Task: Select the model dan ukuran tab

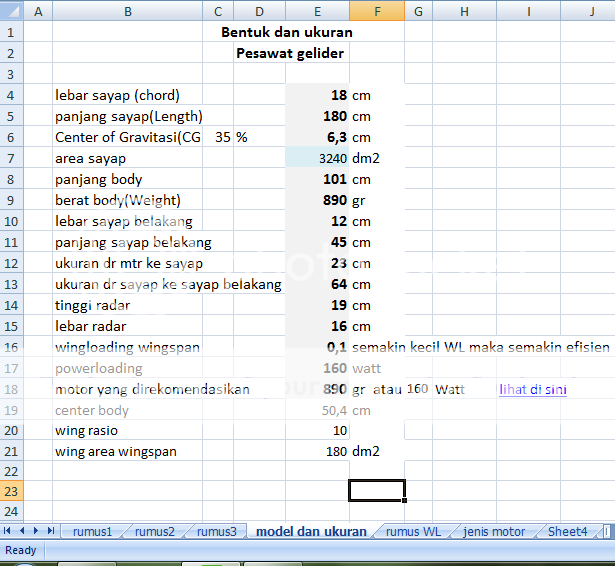Action: [311, 531]
